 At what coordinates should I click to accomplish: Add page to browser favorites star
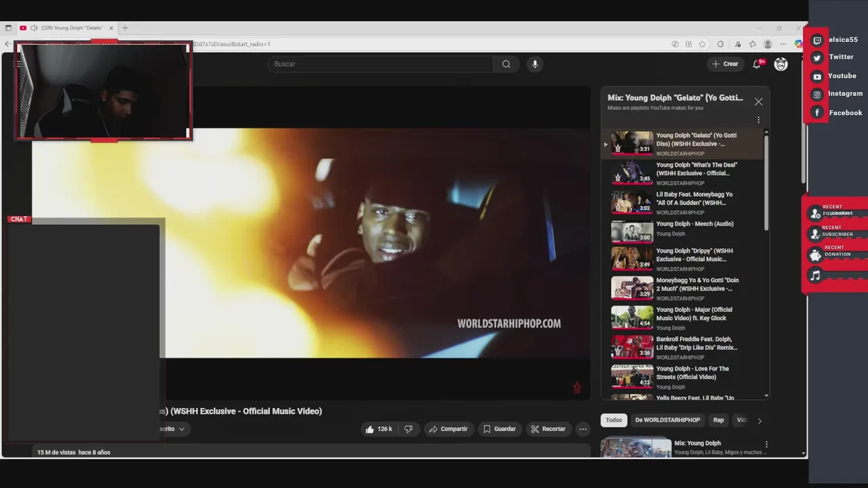703,44
